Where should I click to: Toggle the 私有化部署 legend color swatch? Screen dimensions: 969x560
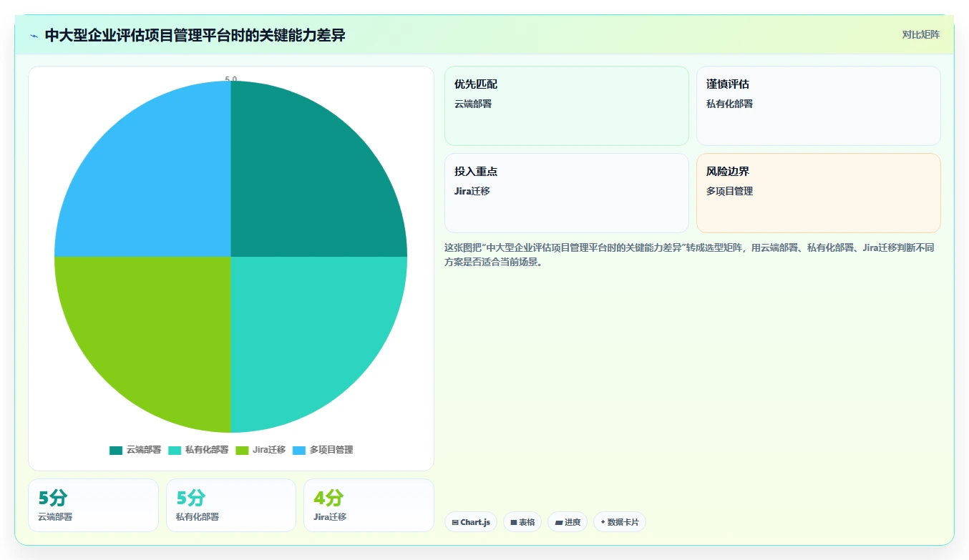175,450
